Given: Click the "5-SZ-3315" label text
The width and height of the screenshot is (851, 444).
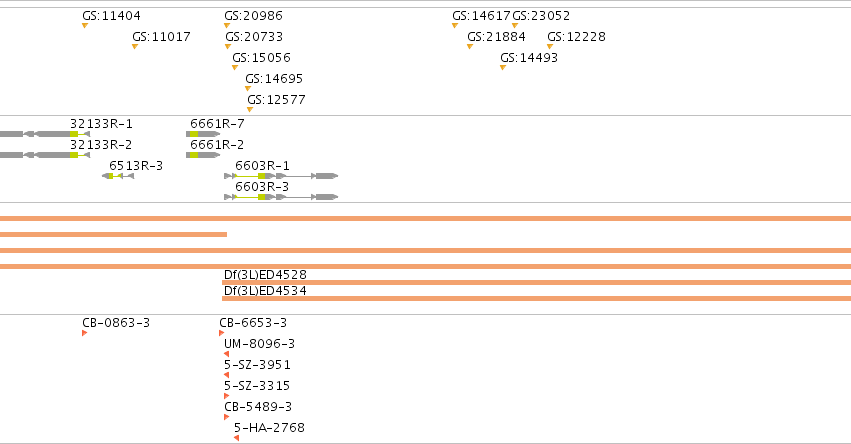Looking at the screenshot, I should point(257,386).
